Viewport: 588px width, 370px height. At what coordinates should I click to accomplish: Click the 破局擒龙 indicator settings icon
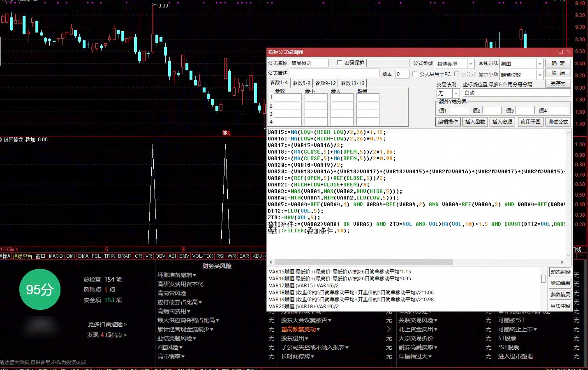coord(1,140)
